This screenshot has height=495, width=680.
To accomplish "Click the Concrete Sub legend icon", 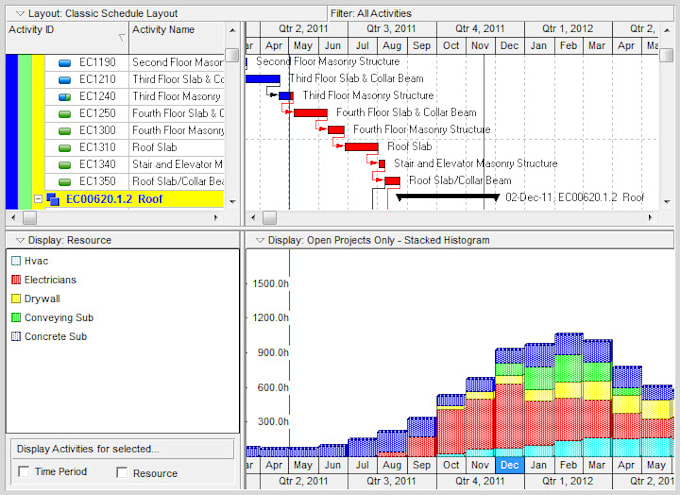I will click(16, 336).
